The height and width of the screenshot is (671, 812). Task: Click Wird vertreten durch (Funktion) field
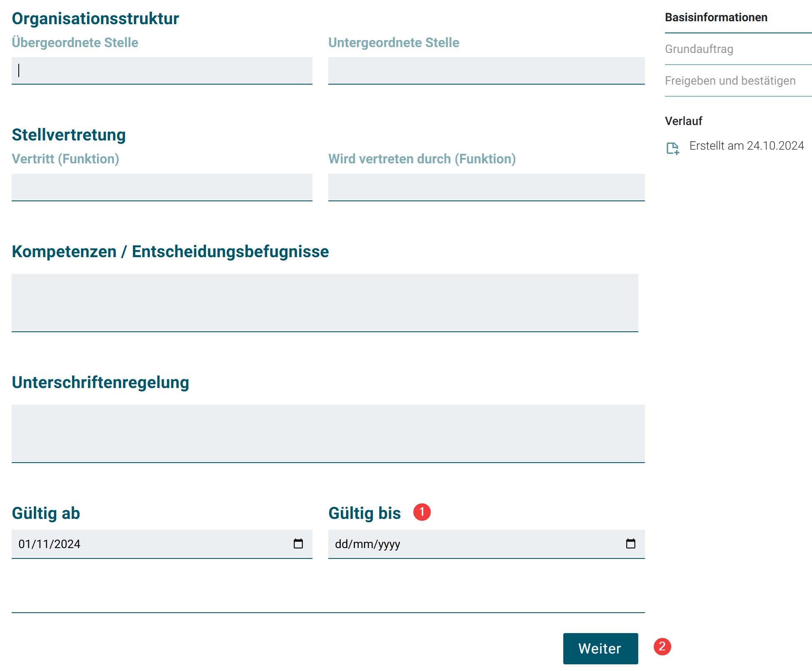pyautogui.click(x=486, y=187)
